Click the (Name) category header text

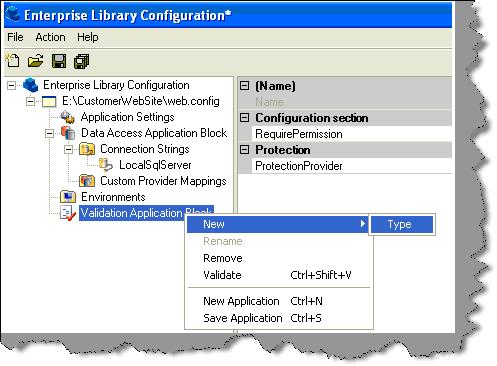pyautogui.click(x=275, y=86)
